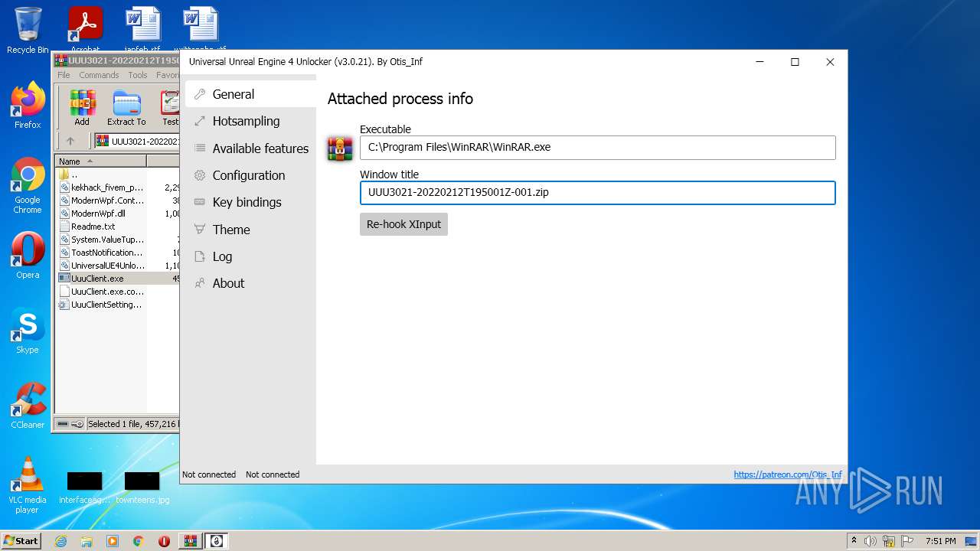Click WinRAR's Extract To toolbar icon

(x=126, y=108)
